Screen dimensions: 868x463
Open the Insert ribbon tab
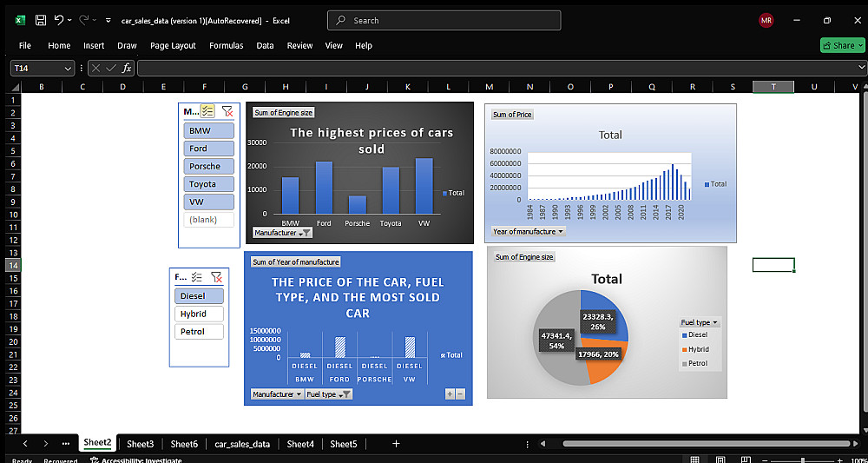pyautogui.click(x=94, y=45)
